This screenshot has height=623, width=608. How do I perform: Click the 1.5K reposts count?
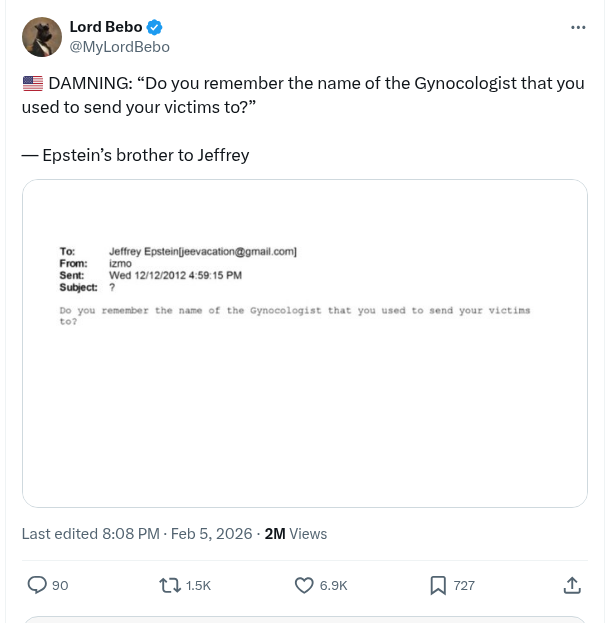pyautogui.click(x=198, y=586)
